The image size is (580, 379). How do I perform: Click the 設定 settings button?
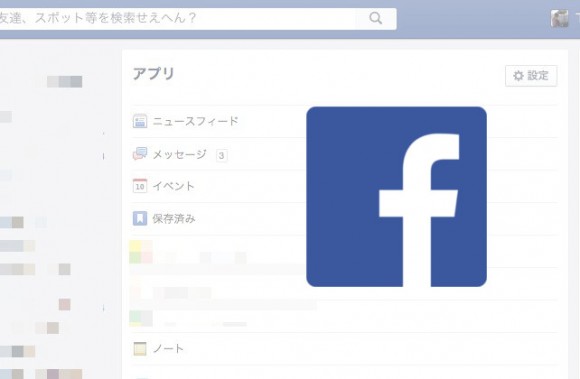point(531,76)
